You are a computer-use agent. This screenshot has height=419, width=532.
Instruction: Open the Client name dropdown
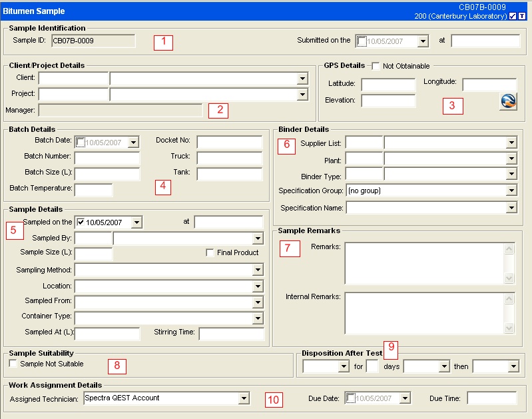[302, 79]
